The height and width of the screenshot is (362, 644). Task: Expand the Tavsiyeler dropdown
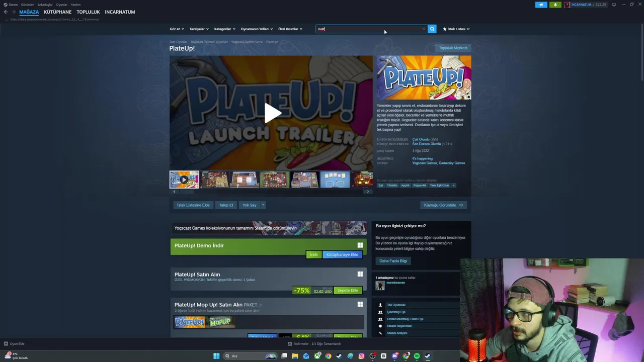click(x=199, y=29)
